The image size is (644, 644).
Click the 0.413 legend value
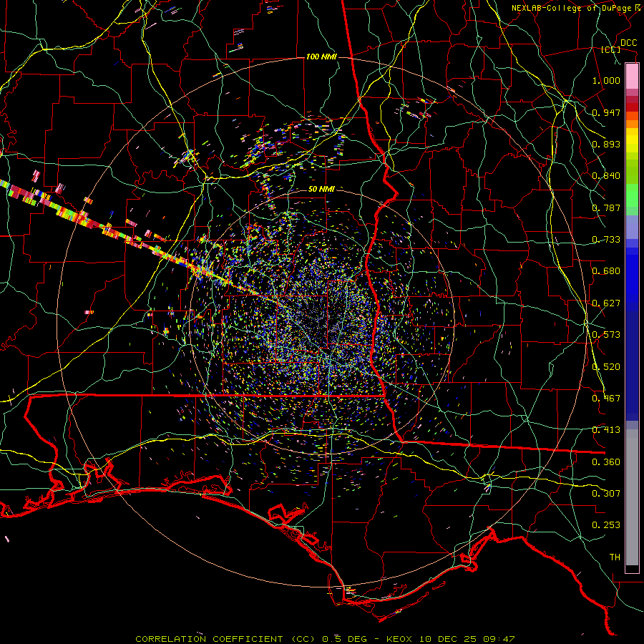606,430
